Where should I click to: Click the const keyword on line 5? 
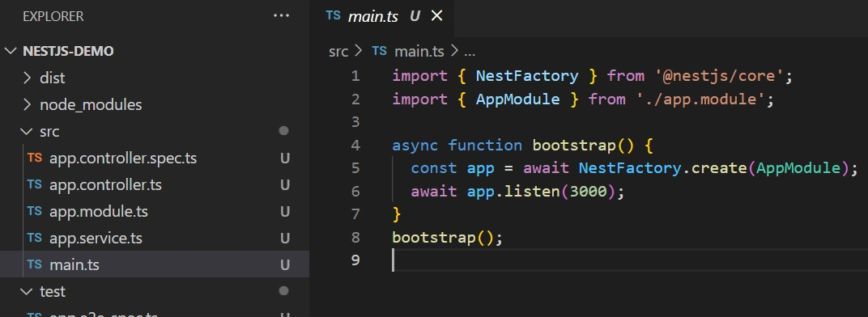click(434, 168)
